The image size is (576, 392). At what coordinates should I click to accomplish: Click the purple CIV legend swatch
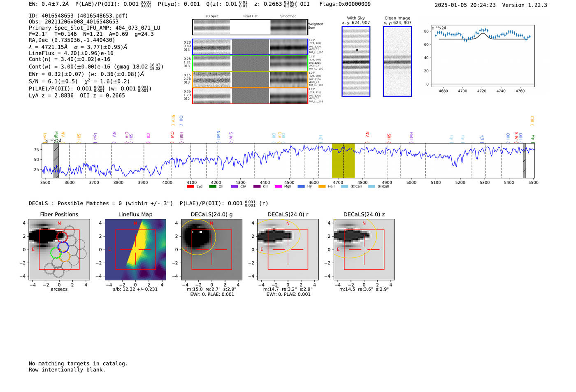point(235,186)
